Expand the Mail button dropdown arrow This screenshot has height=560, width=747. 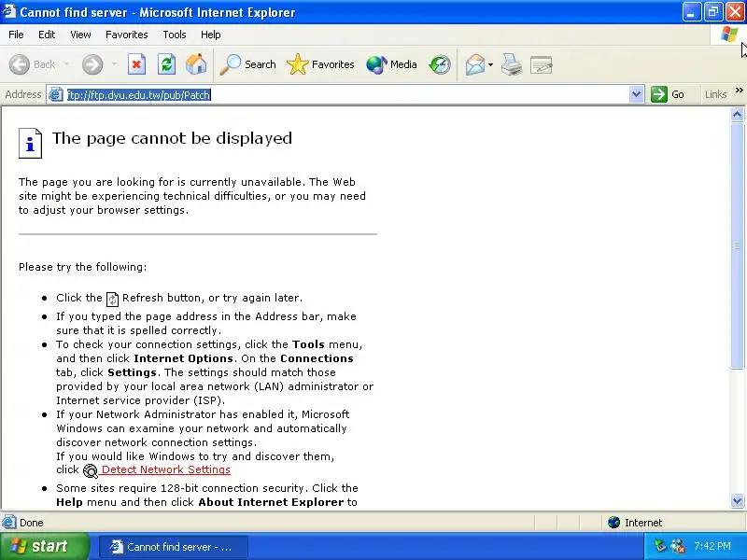491,64
